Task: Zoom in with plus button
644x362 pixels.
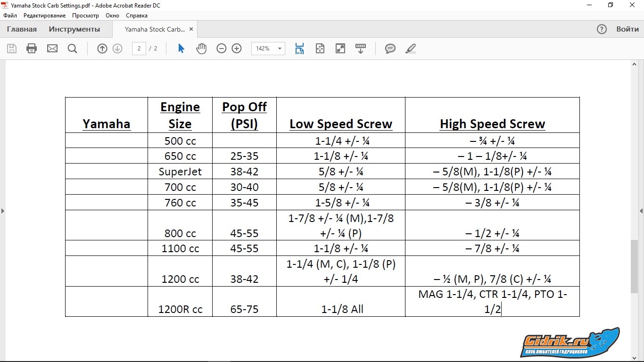Action: (x=237, y=49)
